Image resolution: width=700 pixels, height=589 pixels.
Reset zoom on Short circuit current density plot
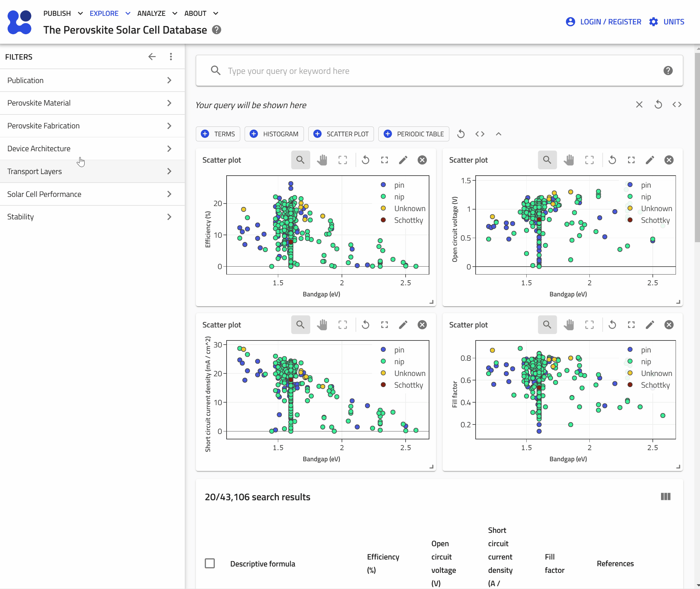pos(365,325)
